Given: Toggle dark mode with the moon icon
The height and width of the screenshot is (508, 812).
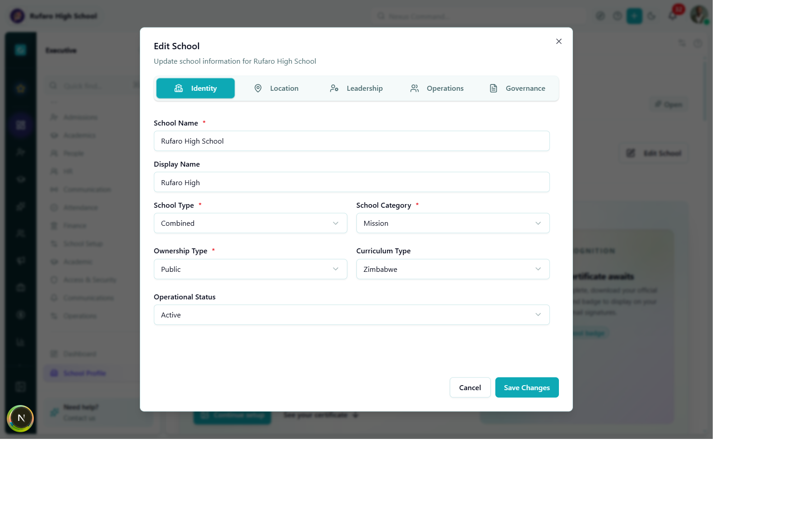Looking at the screenshot, I should click(651, 16).
